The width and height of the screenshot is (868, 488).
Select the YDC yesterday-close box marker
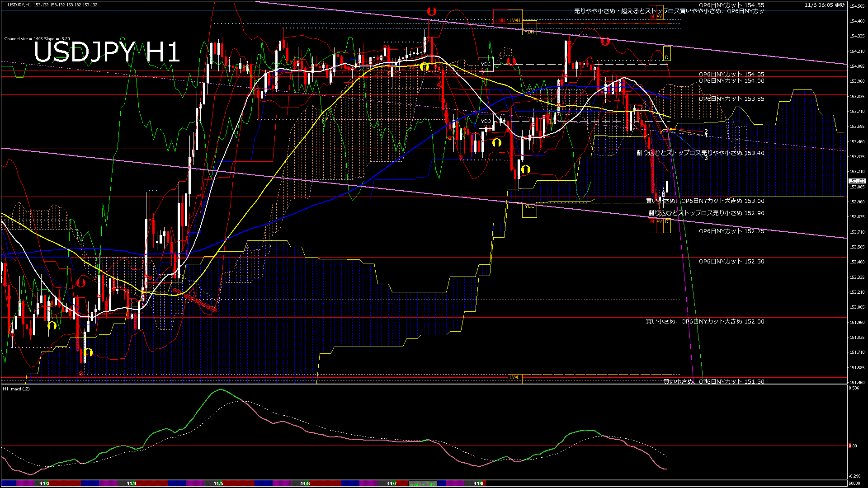[485, 64]
